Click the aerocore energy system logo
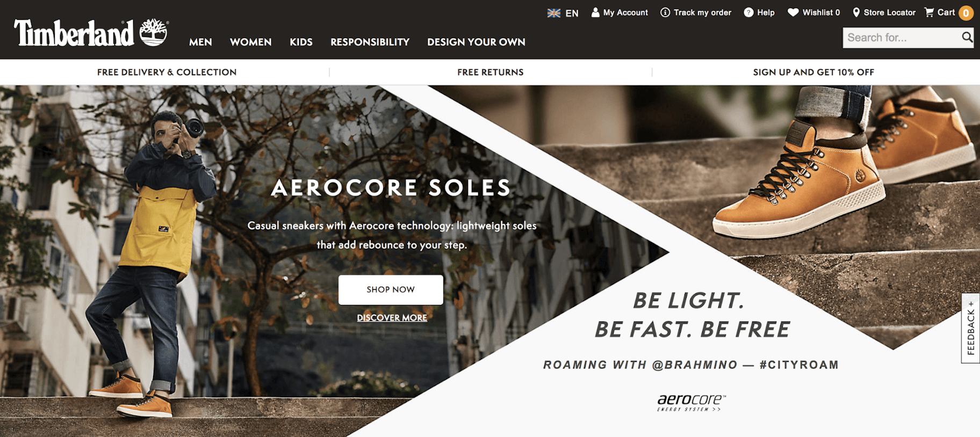The height and width of the screenshot is (437, 980). (691, 402)
